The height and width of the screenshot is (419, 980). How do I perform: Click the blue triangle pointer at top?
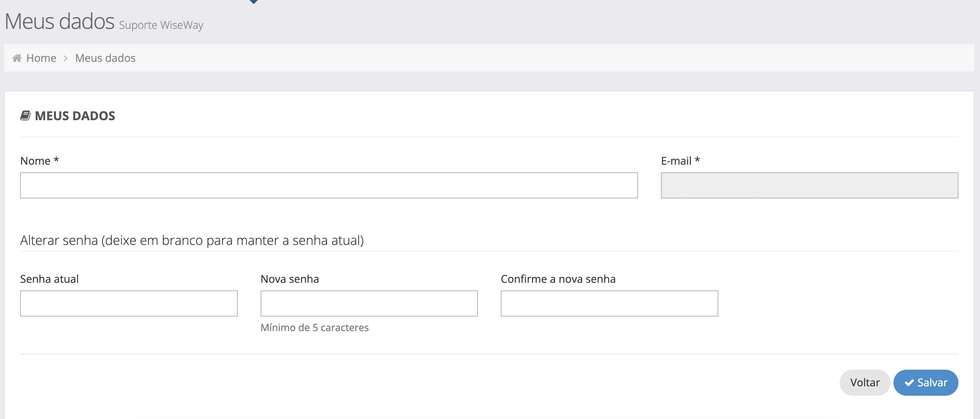254,2
